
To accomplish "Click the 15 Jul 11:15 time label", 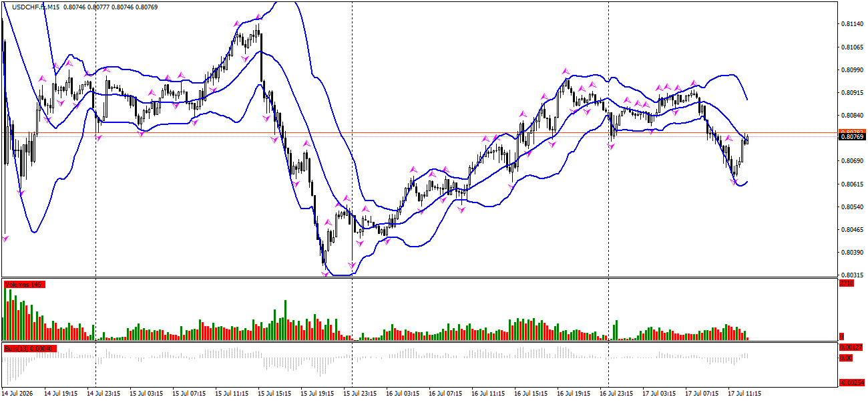I will pyautogui.click(x=230, y=394).
